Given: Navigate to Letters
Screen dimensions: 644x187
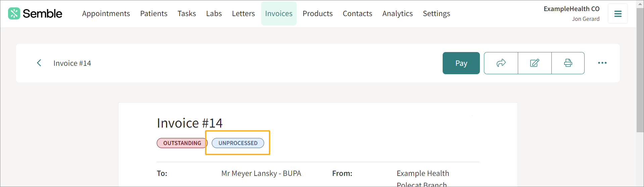Looking at the screenshot, I should [x=243, y=13].
